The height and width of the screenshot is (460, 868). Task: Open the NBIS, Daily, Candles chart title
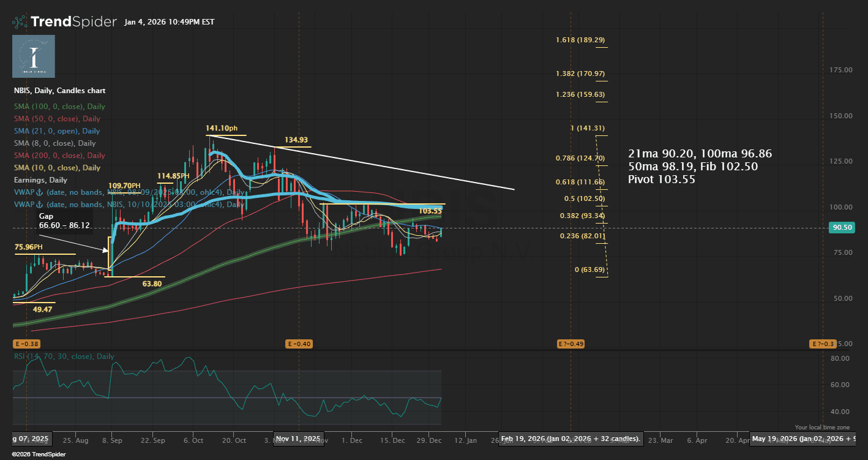tap(59, 91)
